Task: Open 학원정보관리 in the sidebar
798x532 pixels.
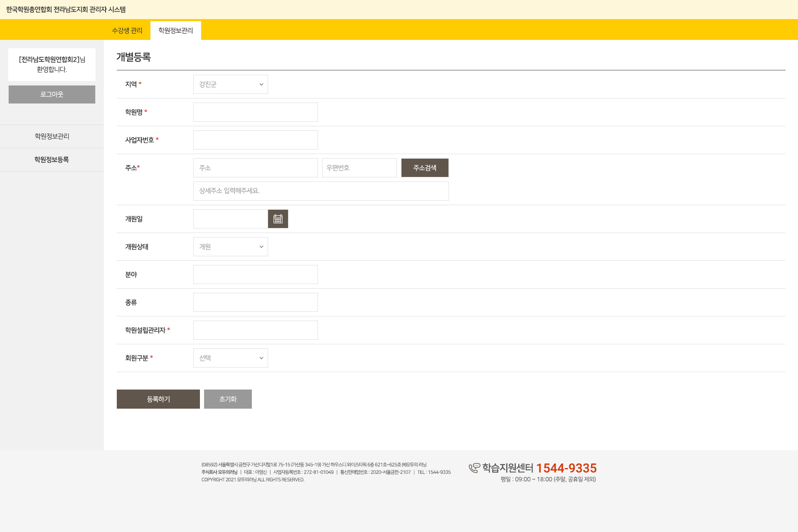Action: pyautogui.click(x=52, y=136)
